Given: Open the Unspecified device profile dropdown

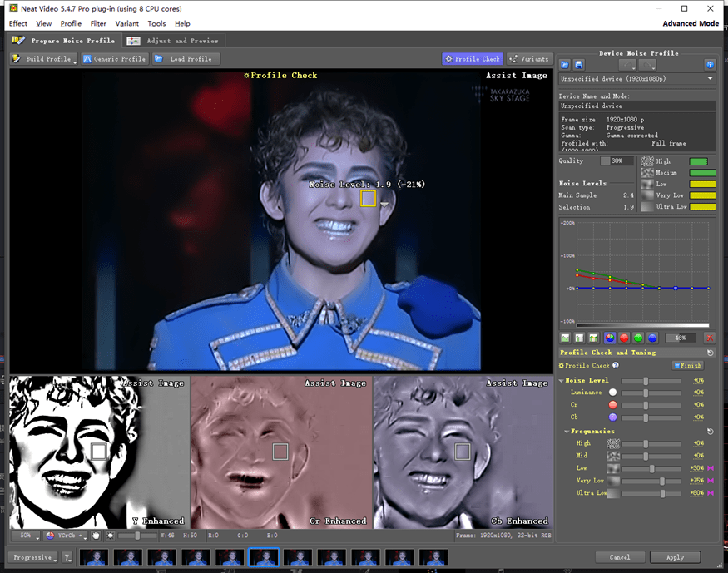Looking at the screenshot, I should tap(637, 78).
